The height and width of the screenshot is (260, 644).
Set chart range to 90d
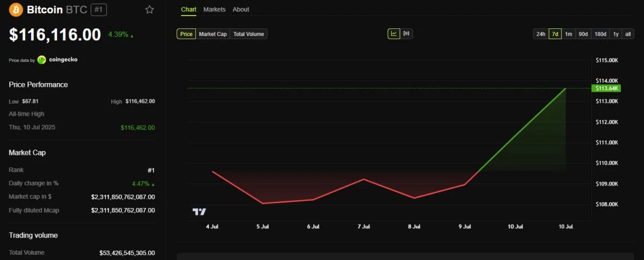[583, 34]
